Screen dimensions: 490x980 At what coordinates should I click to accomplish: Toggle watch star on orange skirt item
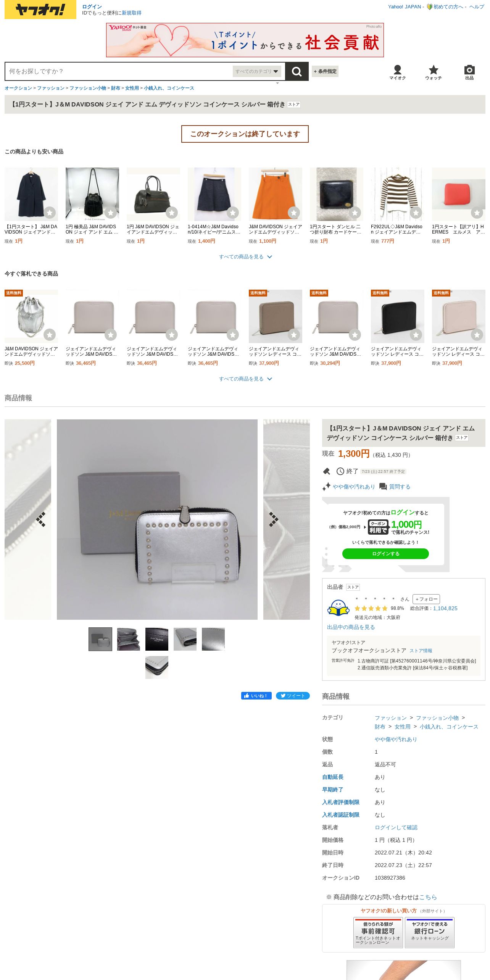tap(294, 213)
